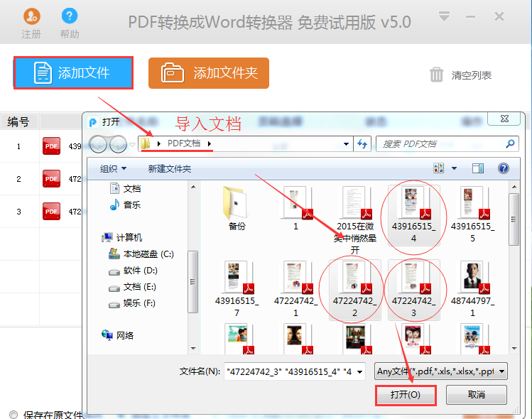532x419 pixels.
Task: Click 清空列表 clear list button
Action: coord(460,75)
